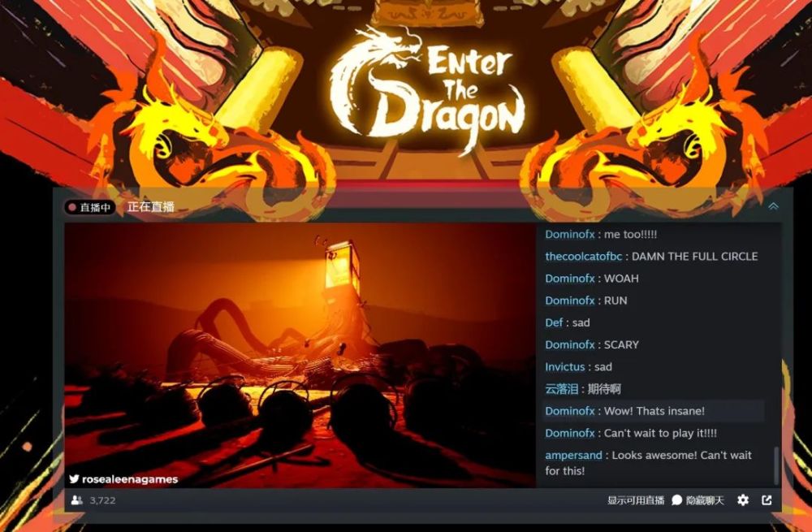The image size is (812, 532).
Task: Open Invictus username in chat
Action: (x=564, y=367)
